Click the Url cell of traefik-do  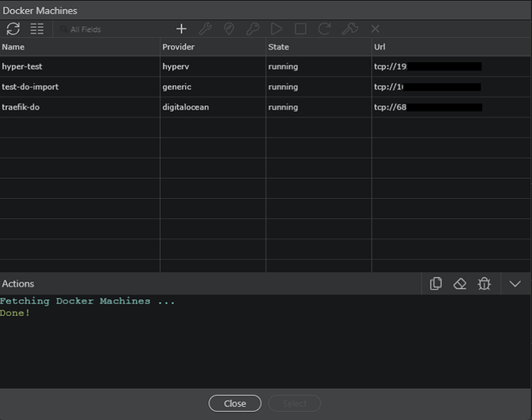click(x=451, y=108)
